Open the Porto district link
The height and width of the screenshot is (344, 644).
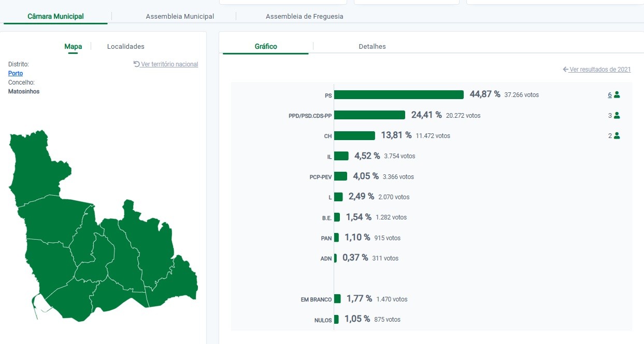16,74
